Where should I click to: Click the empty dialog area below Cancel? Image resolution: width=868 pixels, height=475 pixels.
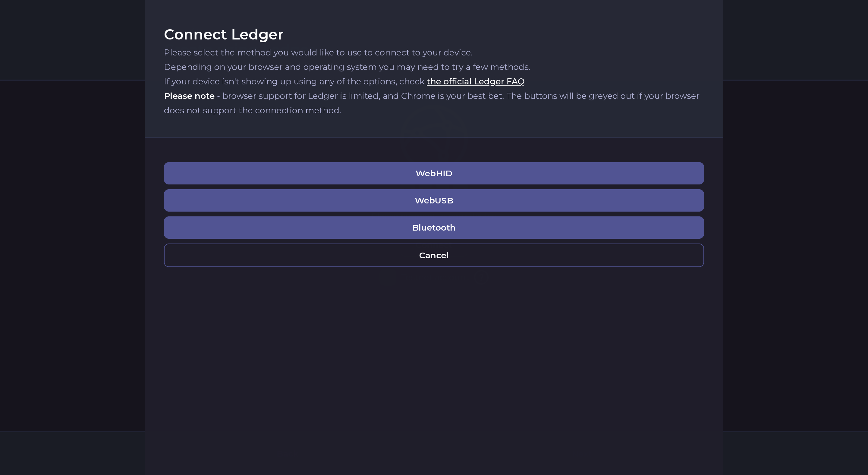click(x=434, y=354)
